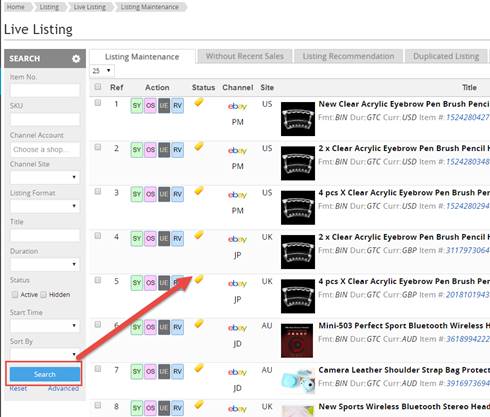Viewport: 490px width, 417px height.
Task: Click OS action icon in row 4
Action: 150,239
